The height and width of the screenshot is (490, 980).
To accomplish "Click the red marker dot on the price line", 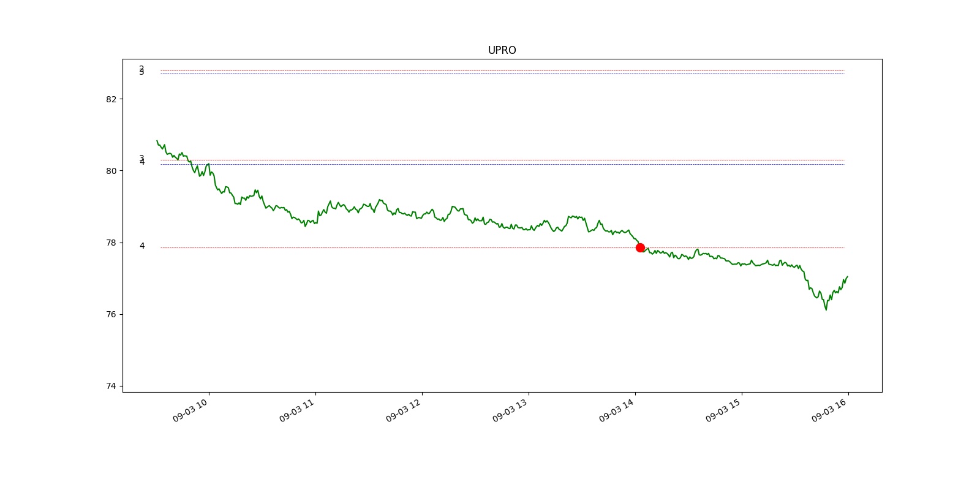I will tap(640, 247).
